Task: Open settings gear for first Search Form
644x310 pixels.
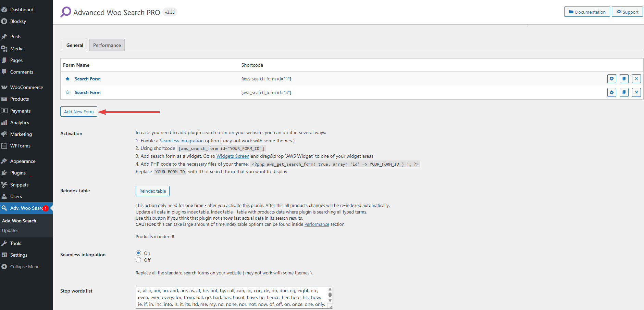Action: (611, 79)
